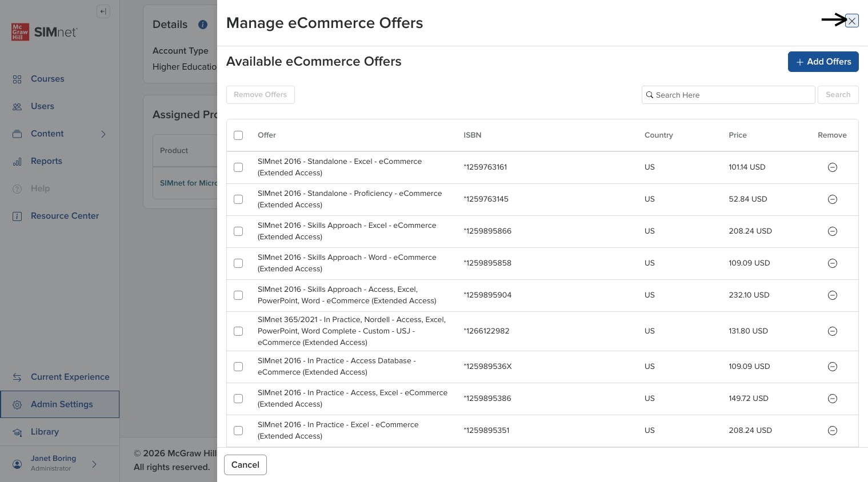Click remove icon for ISBN 1266122982 offer
Viewport: 868px width, 482px height.
(x=833, y=331)
